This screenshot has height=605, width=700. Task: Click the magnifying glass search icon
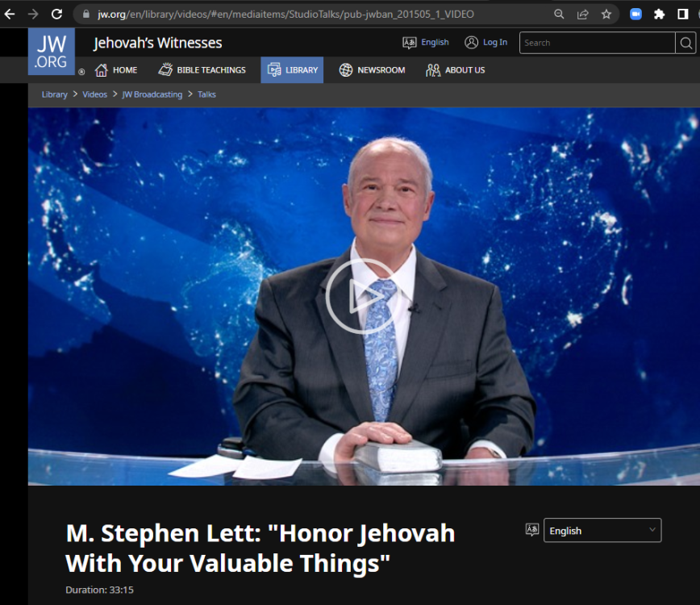tap(685, 42)
